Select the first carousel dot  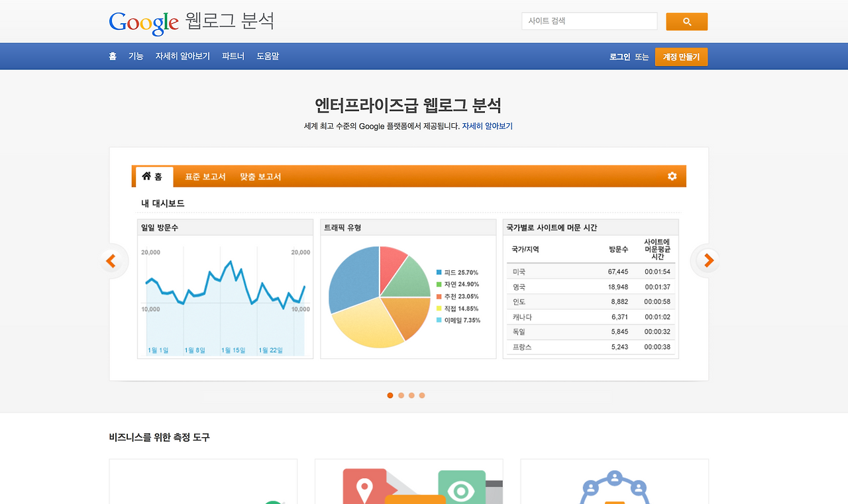390,395
